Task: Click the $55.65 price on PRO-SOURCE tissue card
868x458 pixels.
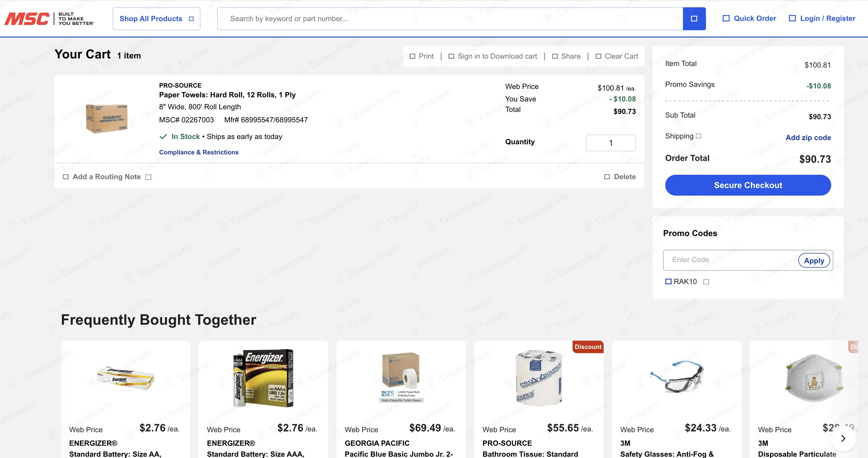Action: pos(563,428)
